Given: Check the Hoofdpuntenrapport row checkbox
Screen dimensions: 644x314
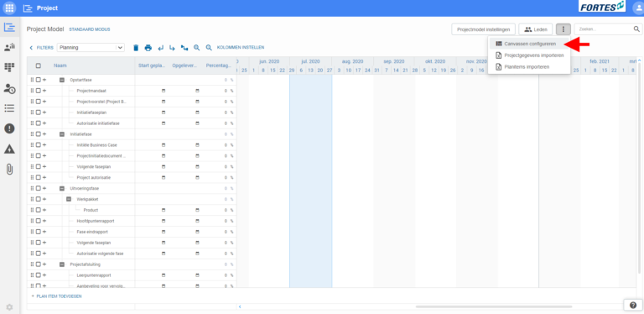Looking at the screenshot, I should tap(39, 221).
